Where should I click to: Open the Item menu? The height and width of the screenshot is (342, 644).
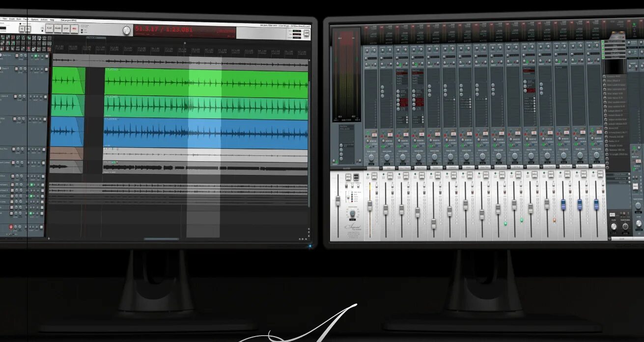pyautogui.click(x=19, y=19)
